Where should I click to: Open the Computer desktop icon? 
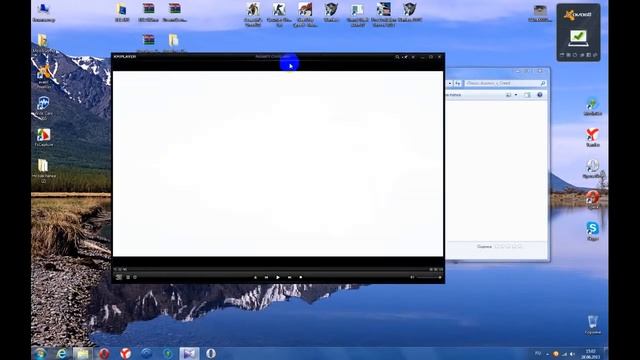pos(43,12)
